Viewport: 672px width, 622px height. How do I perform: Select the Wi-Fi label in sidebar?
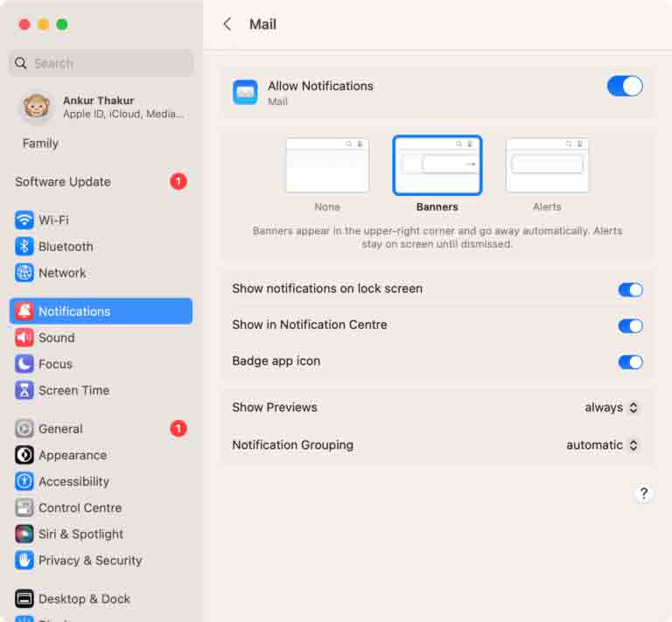pyautogui.click(x=53, y=220)
